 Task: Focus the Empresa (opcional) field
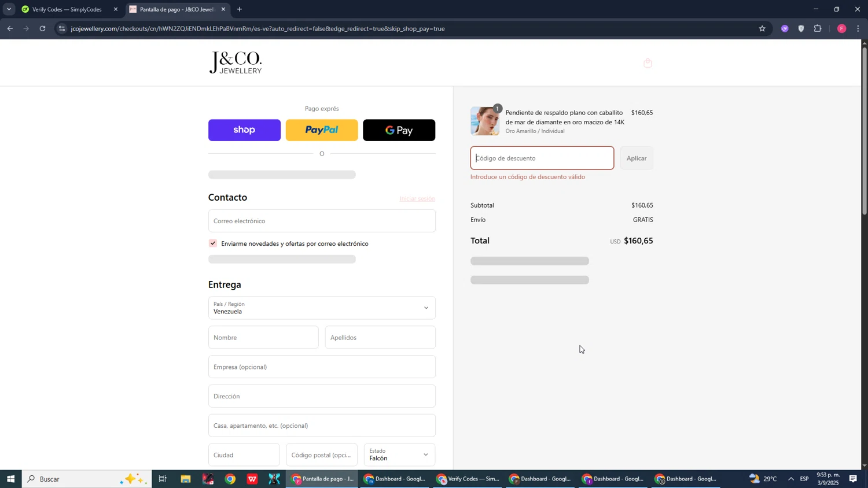322,367
